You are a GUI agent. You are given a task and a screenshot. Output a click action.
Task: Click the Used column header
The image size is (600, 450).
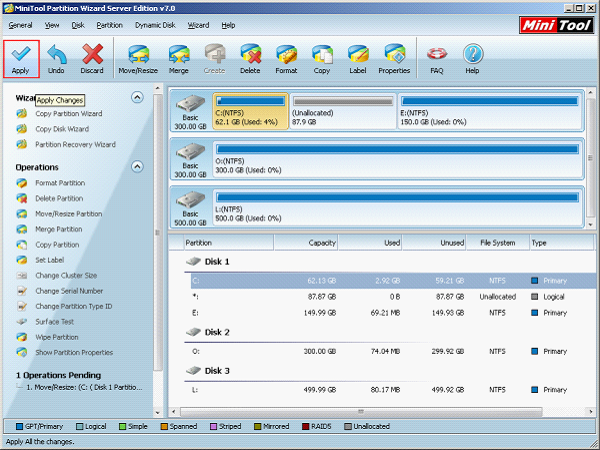click(370, 243)
